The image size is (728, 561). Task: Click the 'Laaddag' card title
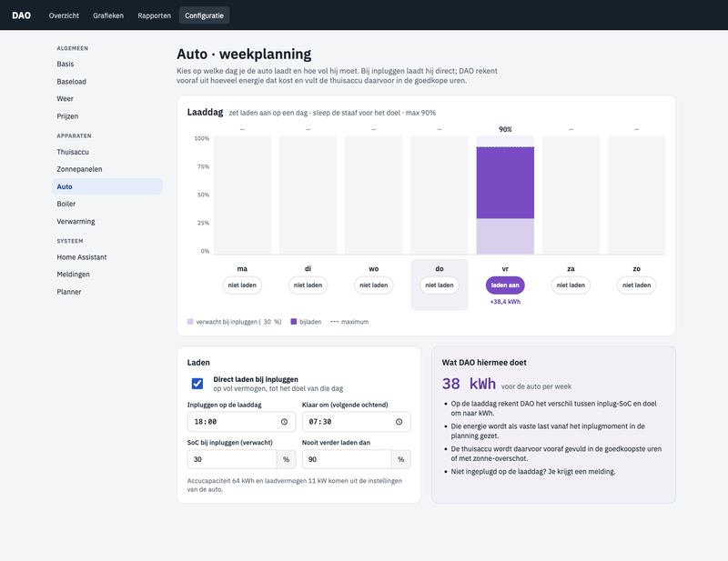[x=206, y=113]
